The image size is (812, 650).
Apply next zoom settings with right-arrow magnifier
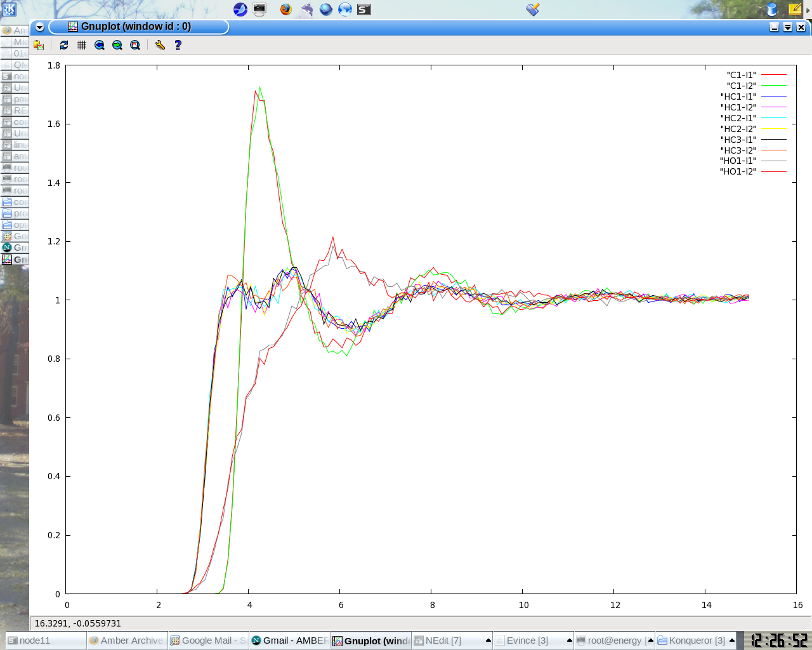point(117,45)
